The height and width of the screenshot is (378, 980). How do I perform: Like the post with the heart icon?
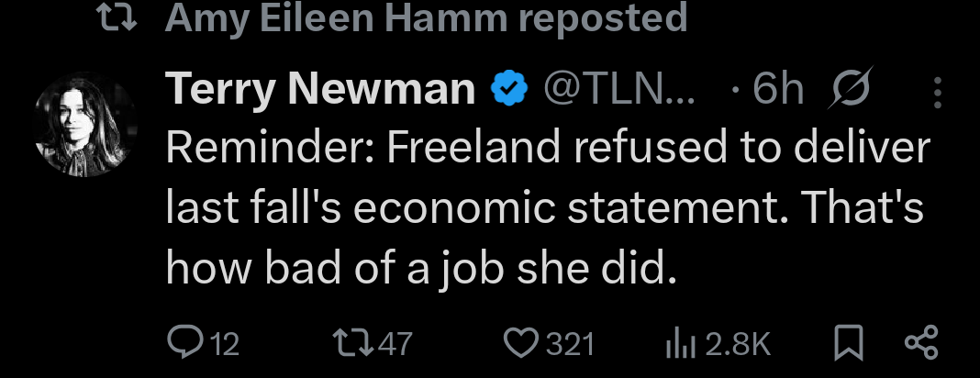pos(521,343)
